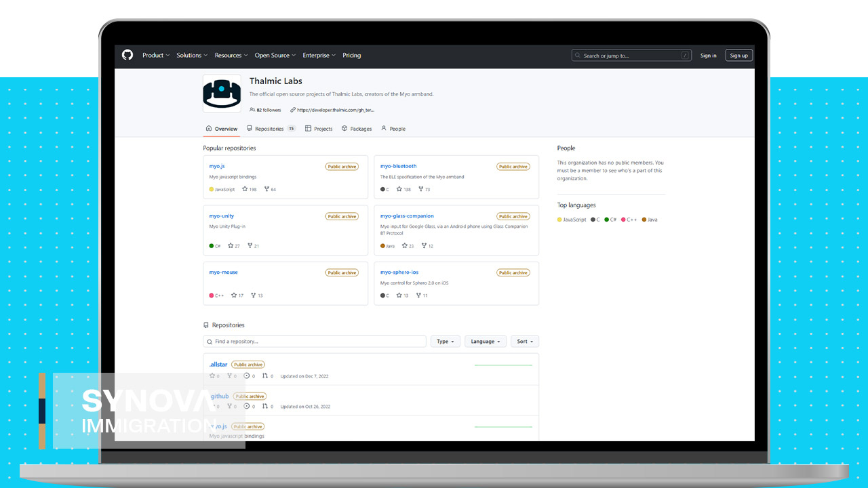The image size is (868, 488).
Task: Open the Language filter dropdown
Action: pos(486,342)
